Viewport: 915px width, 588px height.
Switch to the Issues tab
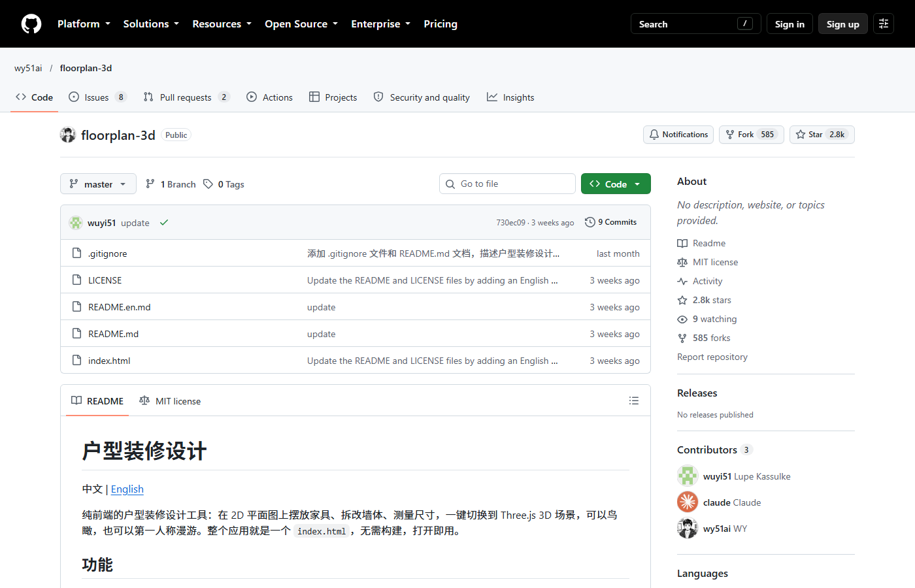98,97
